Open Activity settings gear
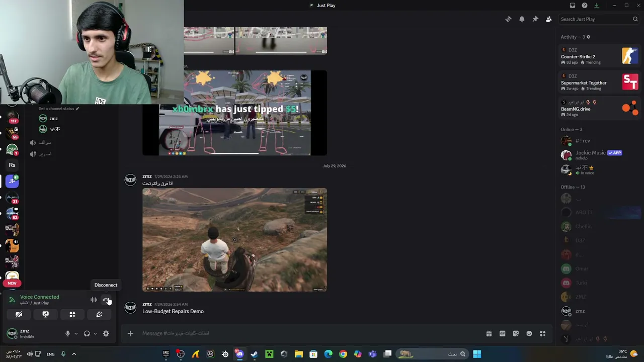 tap(588, 37)
